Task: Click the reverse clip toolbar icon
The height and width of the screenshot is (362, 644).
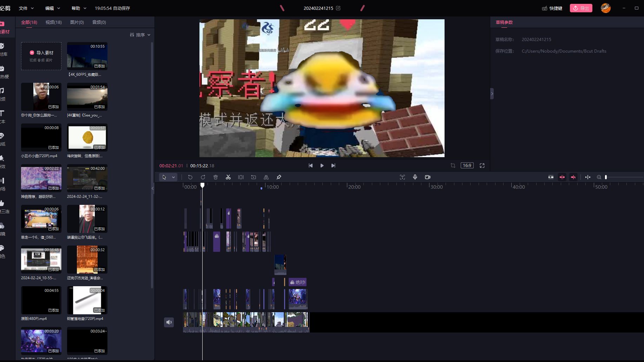Action: pyautogui.click(x=254, y=177)
